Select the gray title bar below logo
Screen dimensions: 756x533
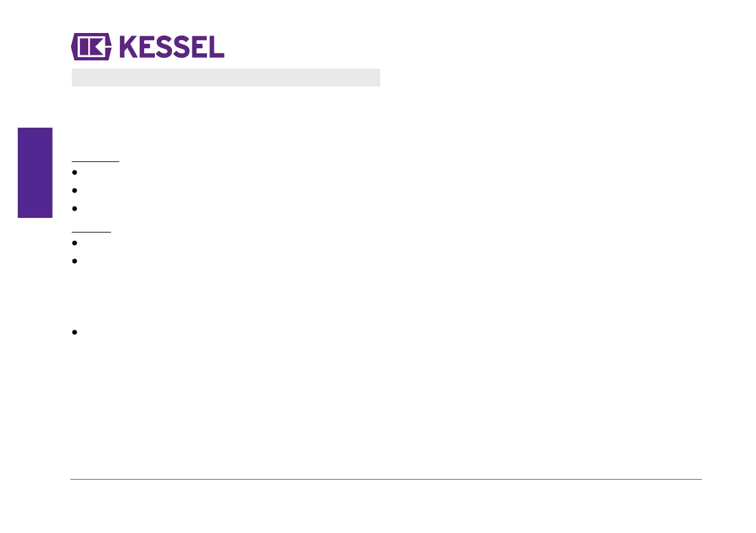pos(225,77)
